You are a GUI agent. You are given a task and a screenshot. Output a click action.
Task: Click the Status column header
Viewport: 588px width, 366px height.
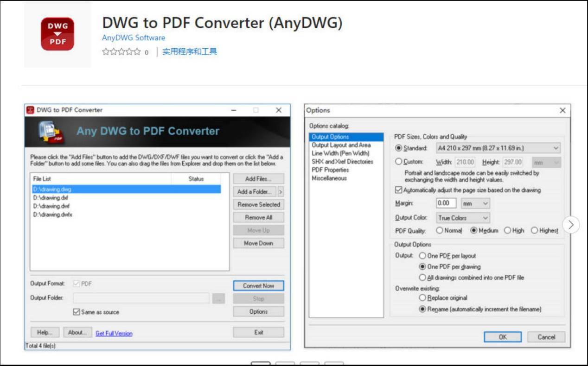tap(196, 179)
